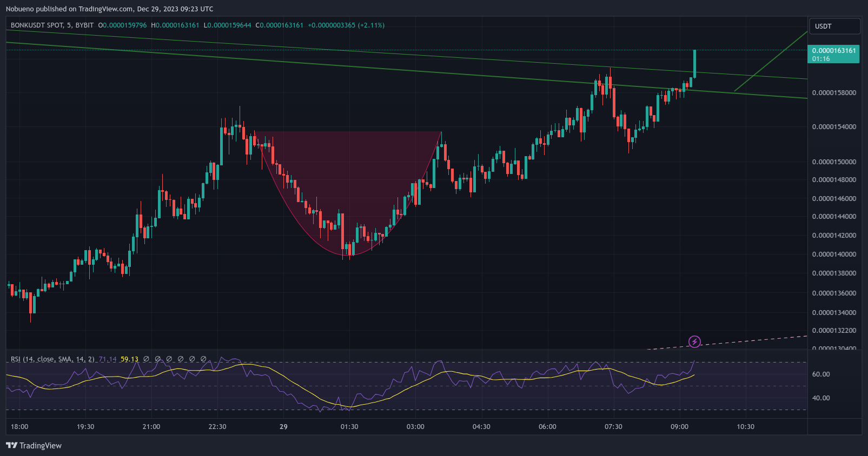Click the 0.0000154000 price axis label
This screenshot has width=868, height=456.
coord(834,127)
